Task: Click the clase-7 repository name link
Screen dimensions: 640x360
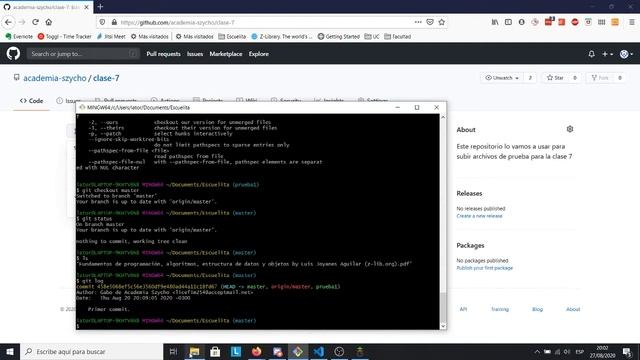Action: point(106,78)
